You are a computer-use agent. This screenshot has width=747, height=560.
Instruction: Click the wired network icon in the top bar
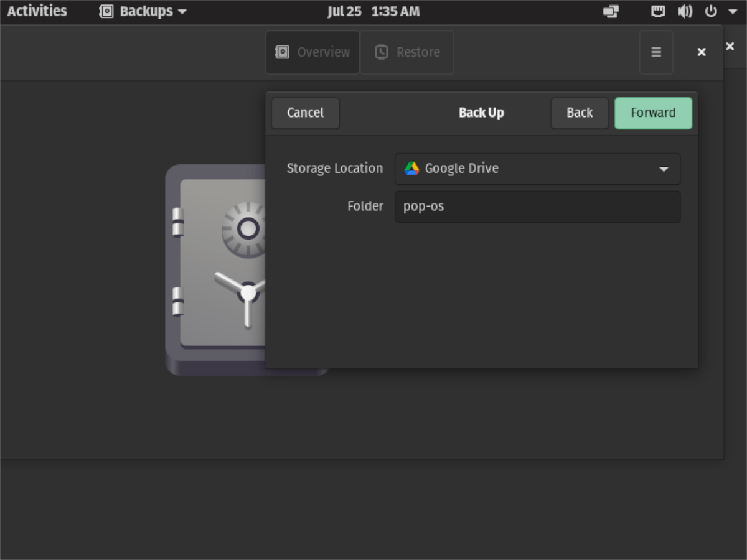click(658, 11)
